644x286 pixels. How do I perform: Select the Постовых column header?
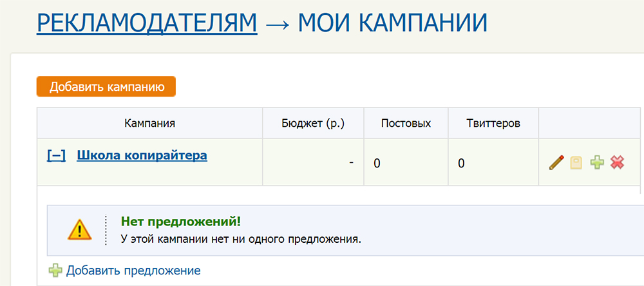[x=406, y=123]
